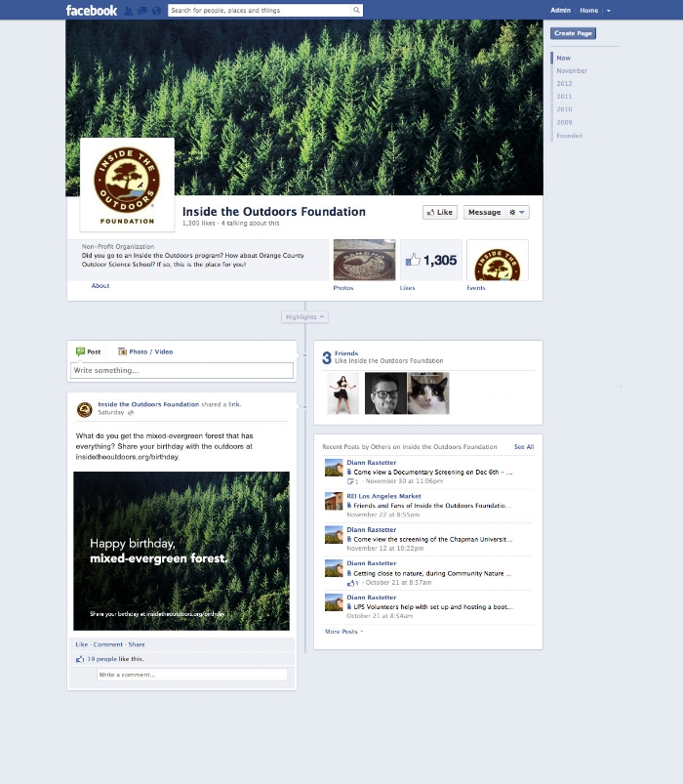Open the About link
The height and width of the screenshot is (784, 683).
[100, 286]
